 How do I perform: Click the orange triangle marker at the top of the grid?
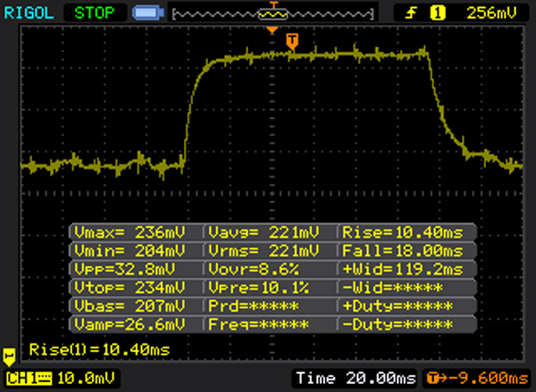[x=272, y=30]
